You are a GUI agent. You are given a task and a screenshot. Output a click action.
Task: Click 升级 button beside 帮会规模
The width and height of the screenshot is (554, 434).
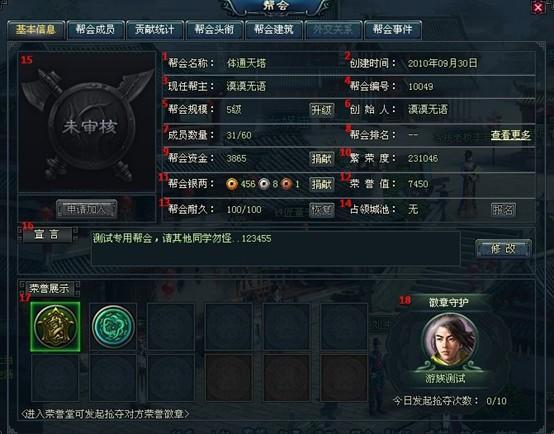(322, 110)
